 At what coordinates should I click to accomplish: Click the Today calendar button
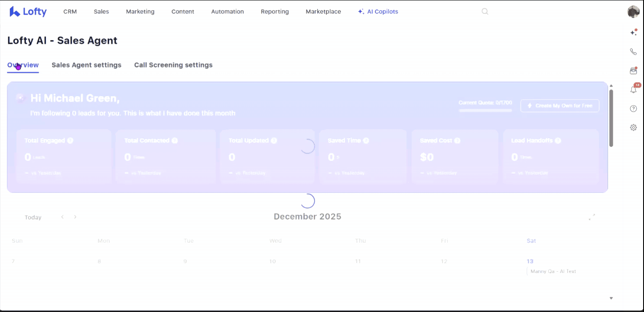tap(33, 218)
